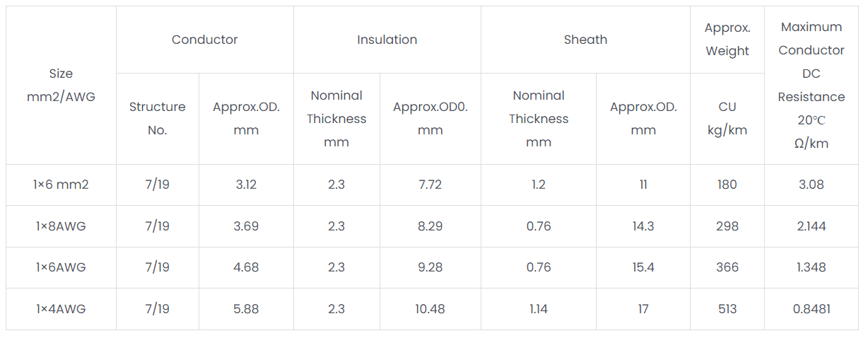This screenshot has height=338, width=868.
Task: Click the Maximum Conductor DC Resistance header
Action: (x=811, y=85)
